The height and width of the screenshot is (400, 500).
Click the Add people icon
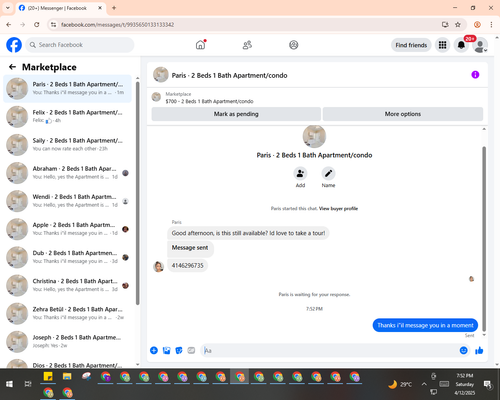300,173
